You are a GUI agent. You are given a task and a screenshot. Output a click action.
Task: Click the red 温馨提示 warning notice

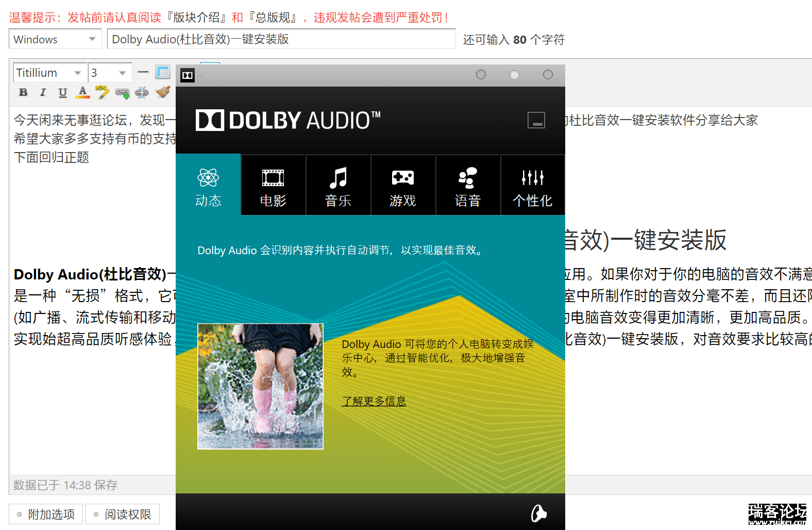(228, 18)
